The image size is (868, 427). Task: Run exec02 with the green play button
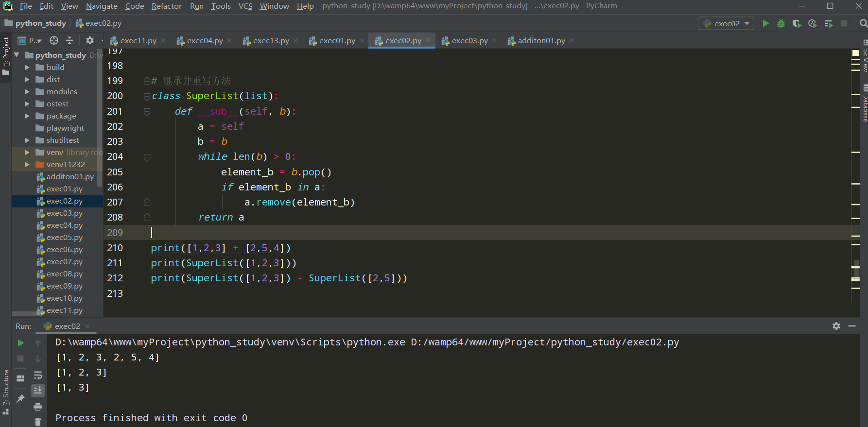[x=765, y=23]
